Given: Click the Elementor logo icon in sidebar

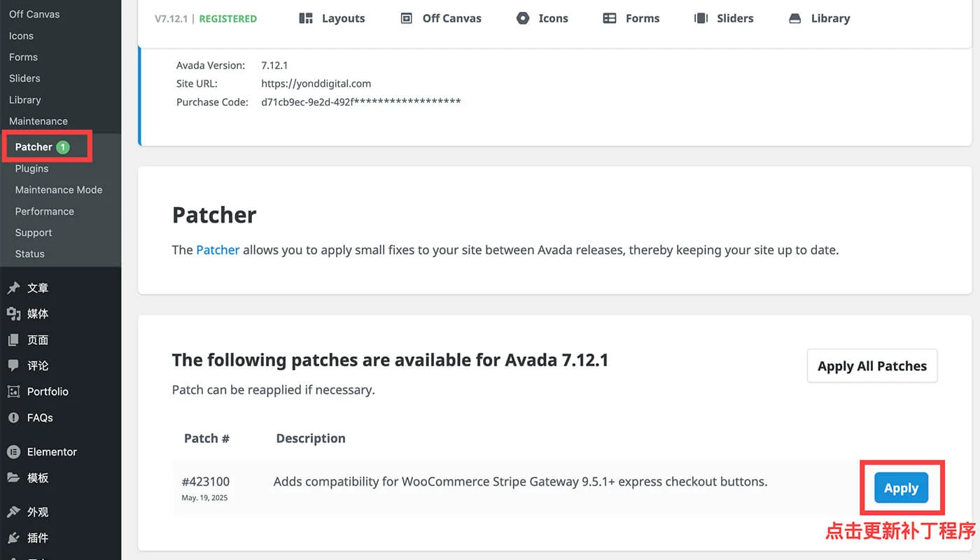Looking at the screenshot, I should (x=13, y=452).
